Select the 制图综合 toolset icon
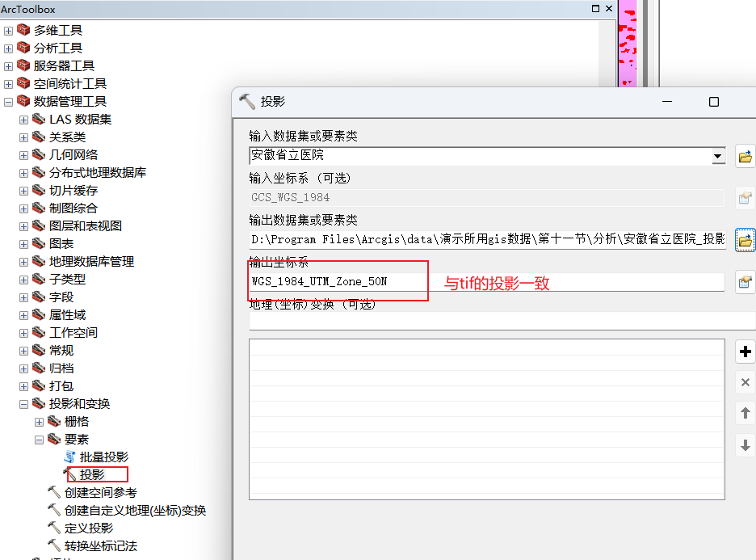 point(39,208)
